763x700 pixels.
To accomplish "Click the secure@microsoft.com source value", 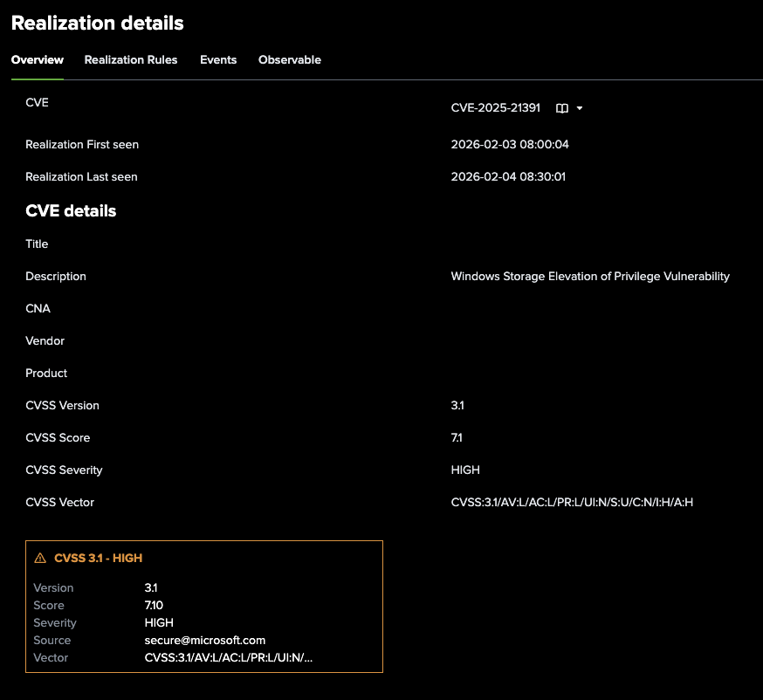I will pos(204,640).
